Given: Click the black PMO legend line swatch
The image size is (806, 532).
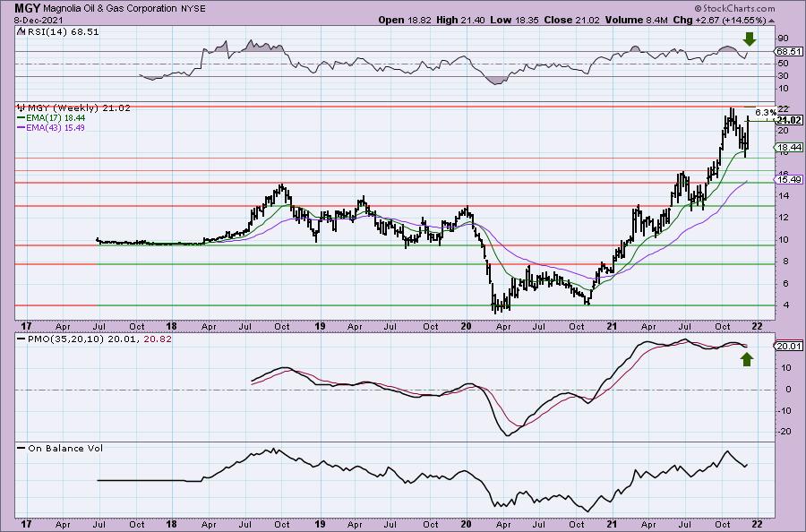Looking at the screenshot, I should coord(21,339).
